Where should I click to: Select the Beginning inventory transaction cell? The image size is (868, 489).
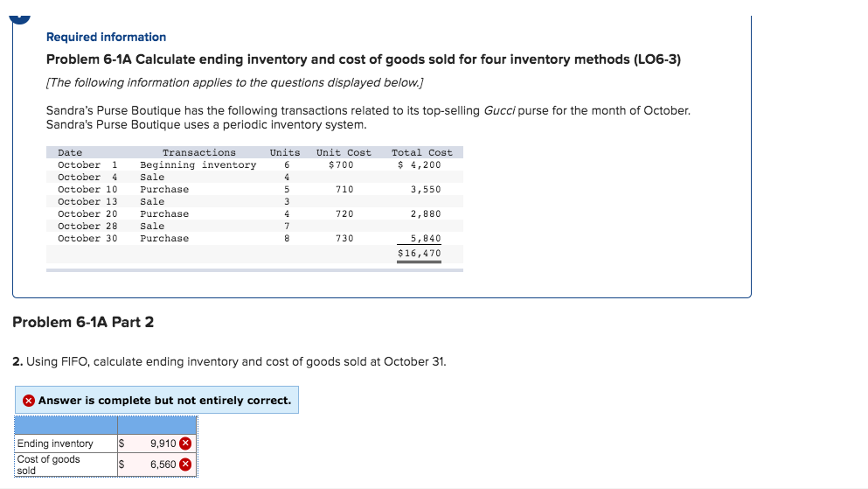tap(198, 165)
